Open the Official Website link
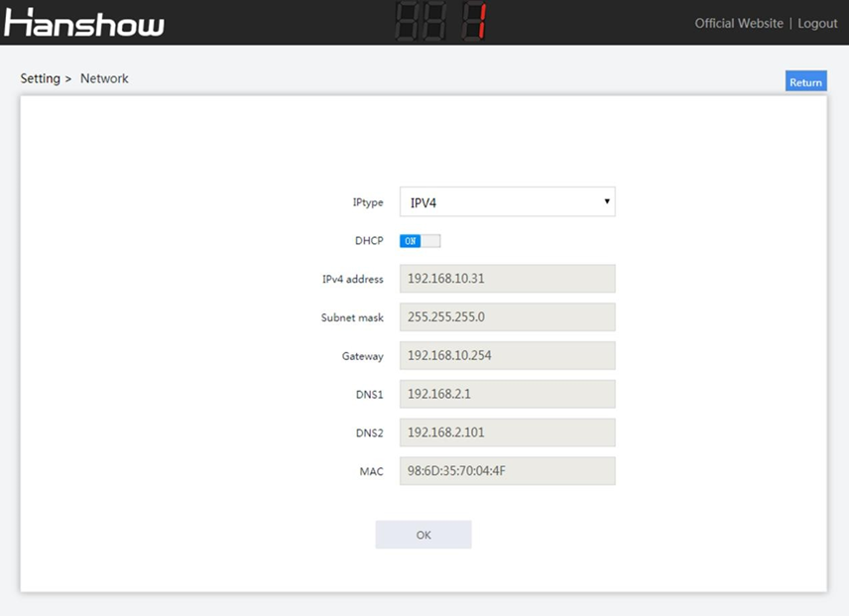The width and height of the screenshot is (849, 616). (739, 23)
